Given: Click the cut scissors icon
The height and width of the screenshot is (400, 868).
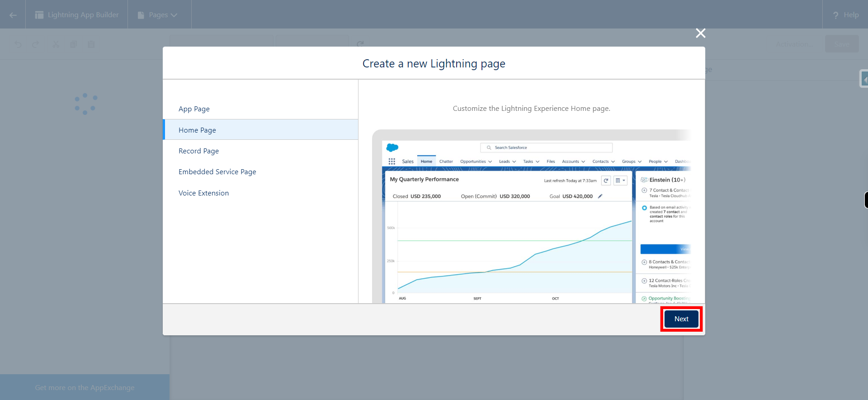Looking at the screenshot, I should 56,44.
